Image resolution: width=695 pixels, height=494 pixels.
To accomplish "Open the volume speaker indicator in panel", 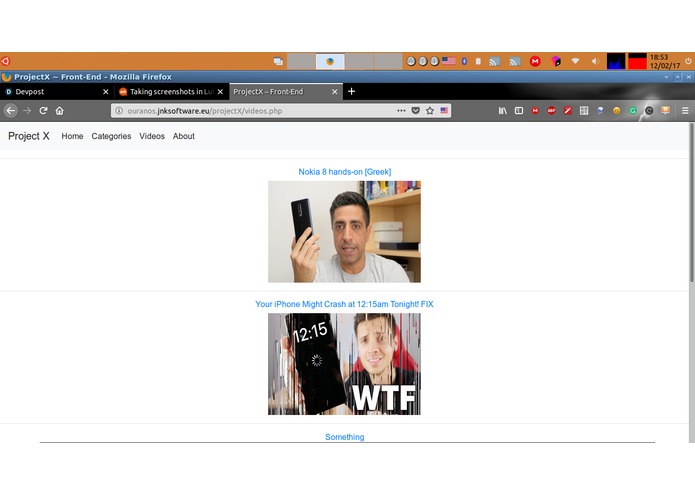I will point(595,61).
